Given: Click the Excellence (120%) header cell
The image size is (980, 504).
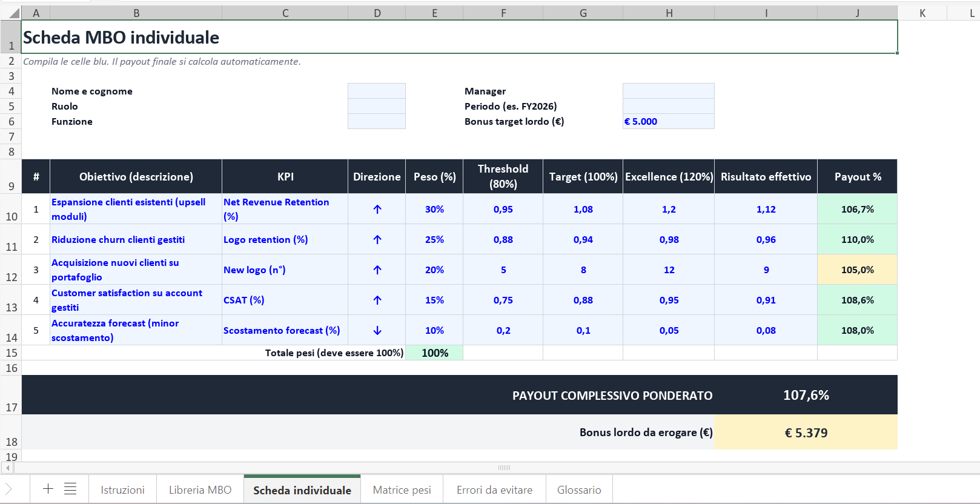Looking at the screenshot, I should (669, 176).
